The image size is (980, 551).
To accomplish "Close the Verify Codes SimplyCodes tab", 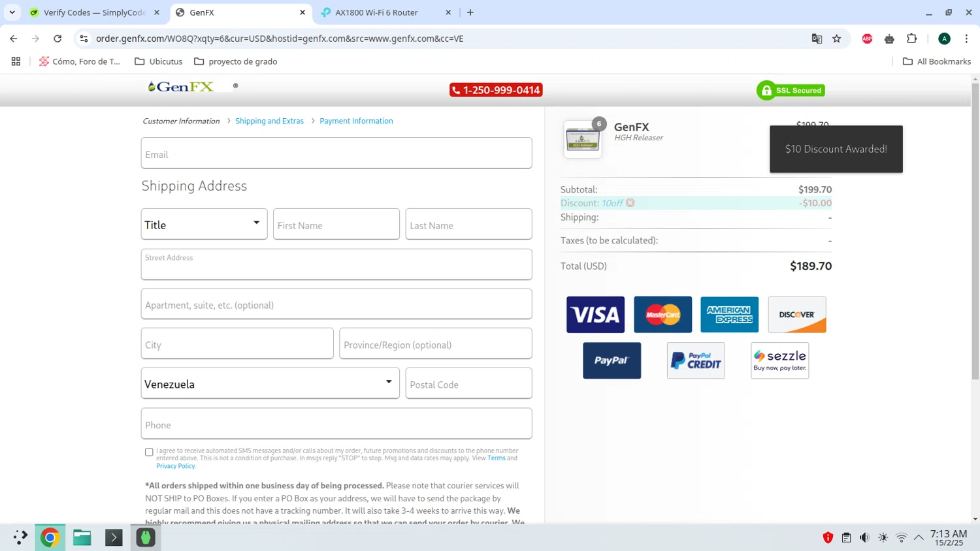I will pyautogui.click(x=157, y=12).
